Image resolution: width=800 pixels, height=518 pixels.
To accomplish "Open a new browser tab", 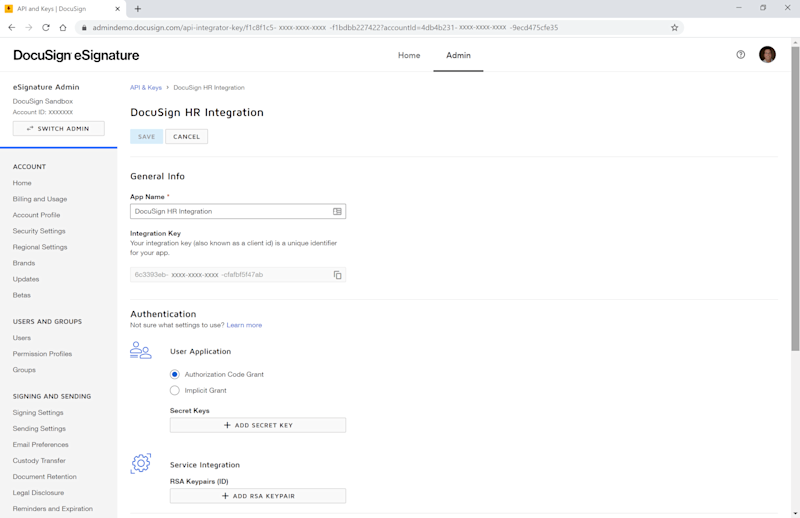I will coord(138,9).
